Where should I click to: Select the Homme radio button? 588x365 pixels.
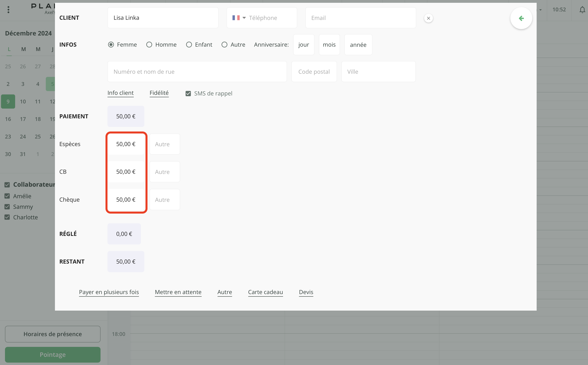[x=149, y=45]
